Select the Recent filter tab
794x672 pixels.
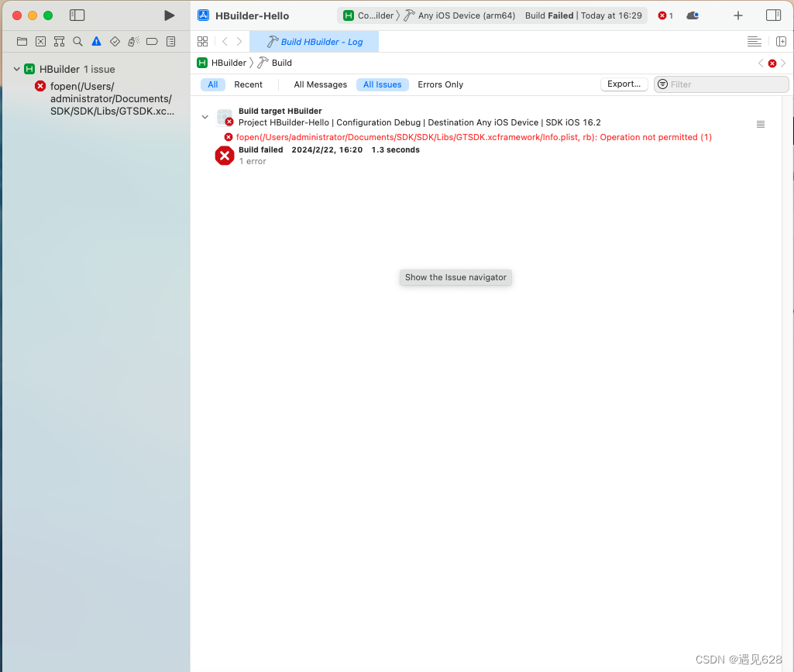(x=249, y=84)
